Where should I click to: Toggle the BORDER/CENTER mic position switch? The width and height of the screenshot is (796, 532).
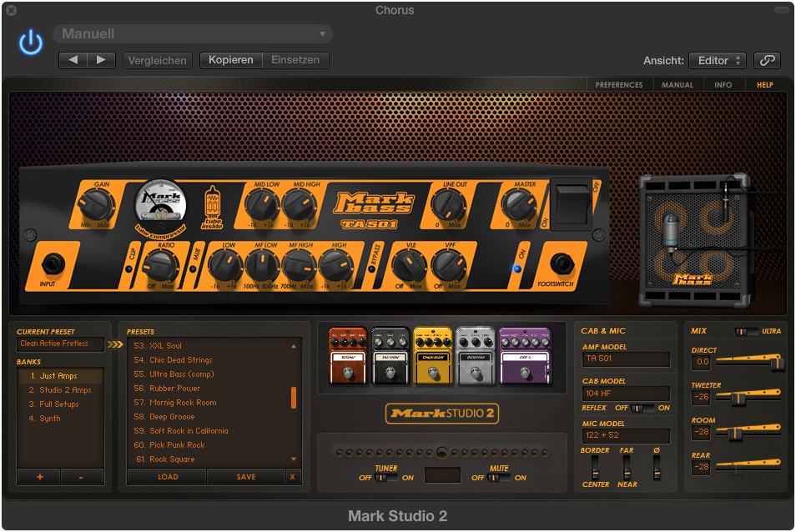[x=594, y=468]
